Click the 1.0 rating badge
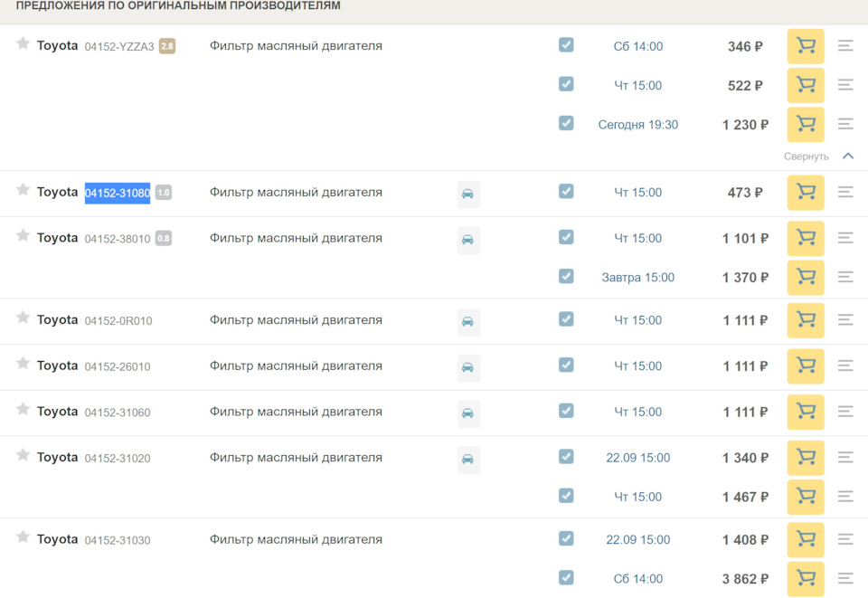 (164, 193)
